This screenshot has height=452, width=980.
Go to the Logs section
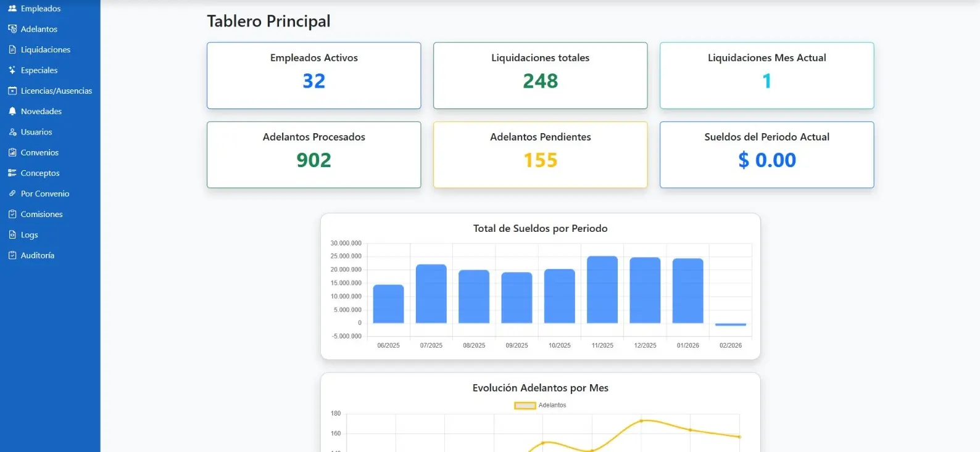coord(29,235)
